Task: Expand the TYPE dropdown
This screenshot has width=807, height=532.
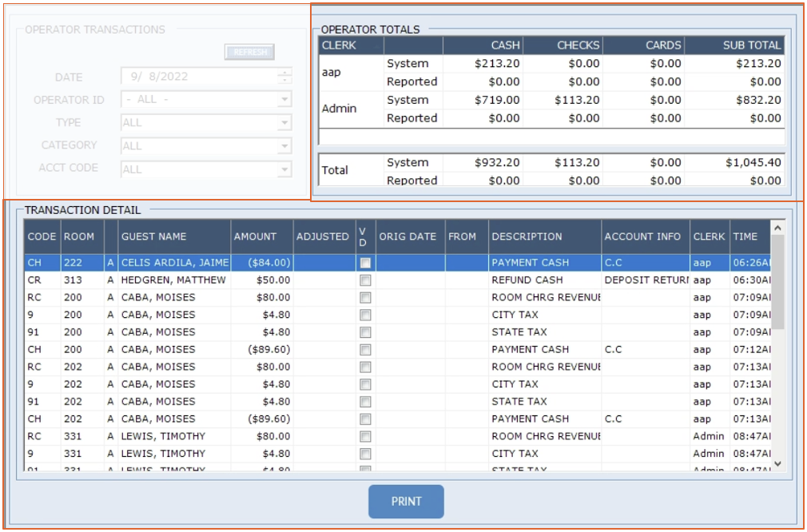Action: pos(284,123)
